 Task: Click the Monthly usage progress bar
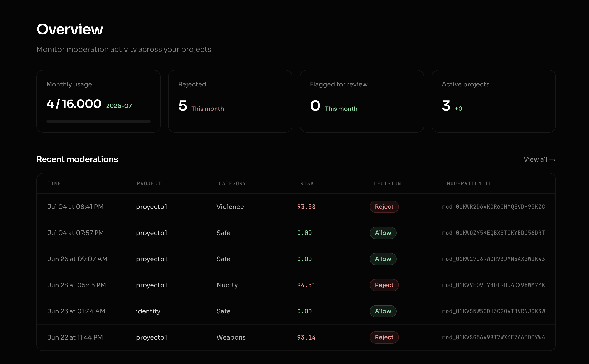click(x=98, y=121)
